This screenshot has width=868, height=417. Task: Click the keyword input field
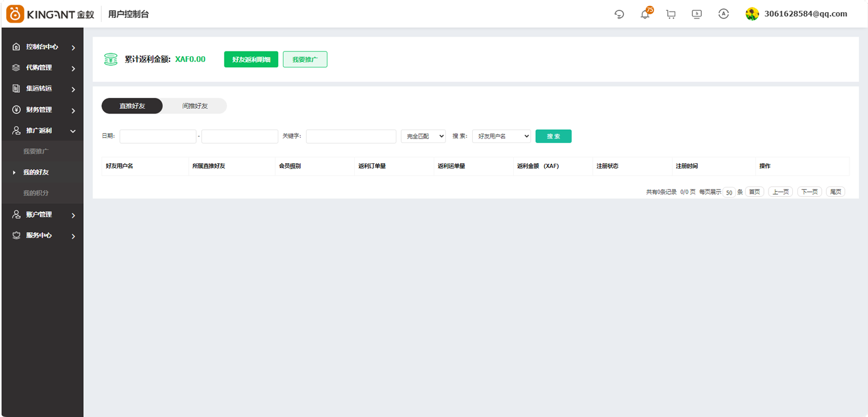[x=351, y=136]
